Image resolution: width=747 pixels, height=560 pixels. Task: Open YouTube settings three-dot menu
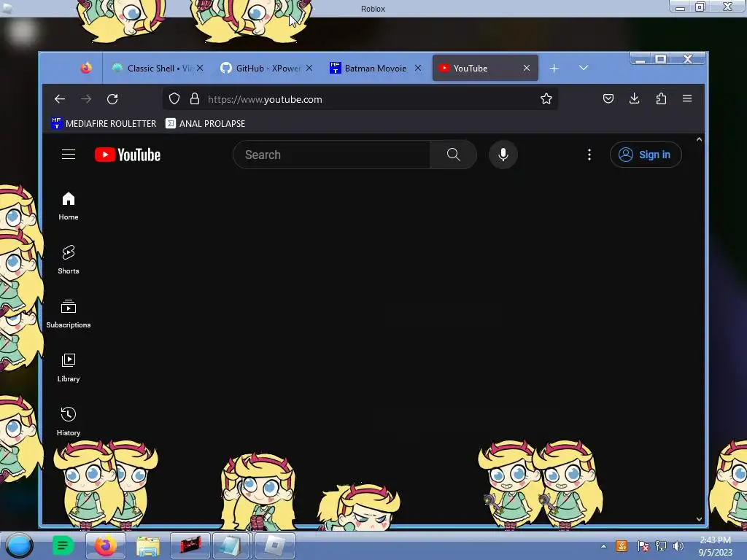589,155
